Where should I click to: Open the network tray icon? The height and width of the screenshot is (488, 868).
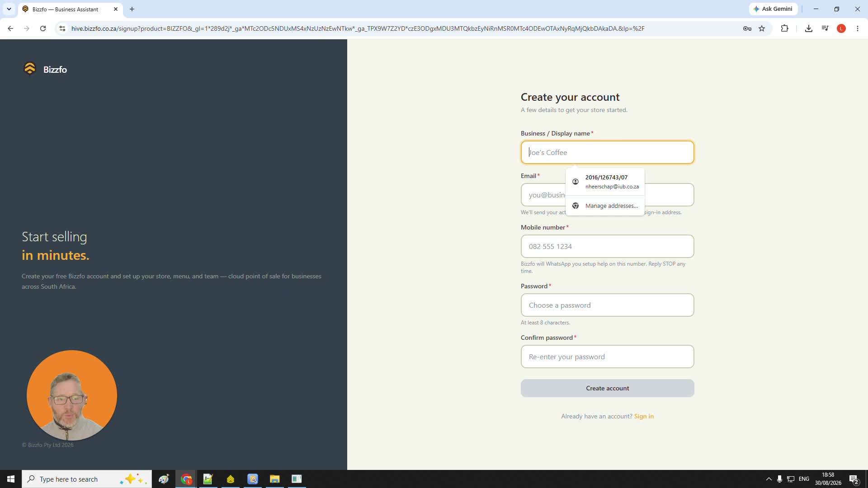click(791, 479)
